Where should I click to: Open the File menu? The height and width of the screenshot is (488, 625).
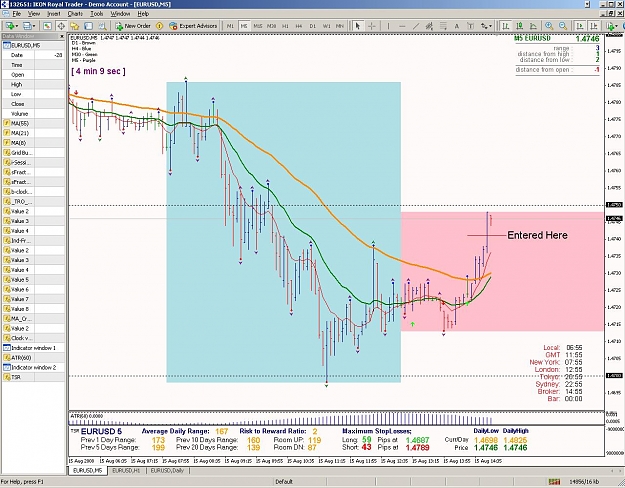tap(16, 14)
